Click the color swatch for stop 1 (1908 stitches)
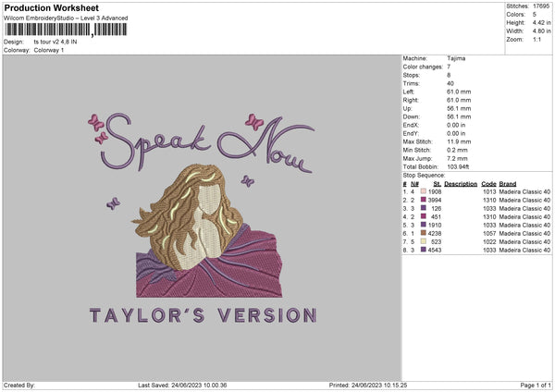This screenshot has width=555, height=392. pos(423,191)
